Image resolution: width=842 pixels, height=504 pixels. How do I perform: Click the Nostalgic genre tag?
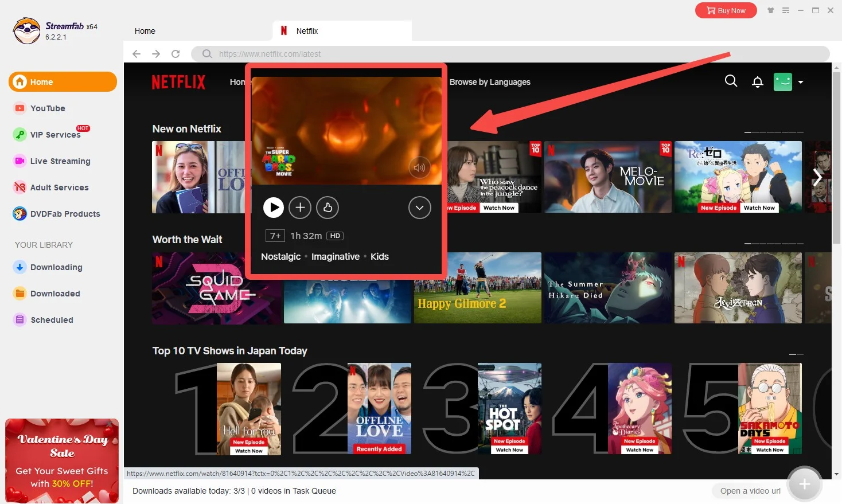click(x=280, y=257)
